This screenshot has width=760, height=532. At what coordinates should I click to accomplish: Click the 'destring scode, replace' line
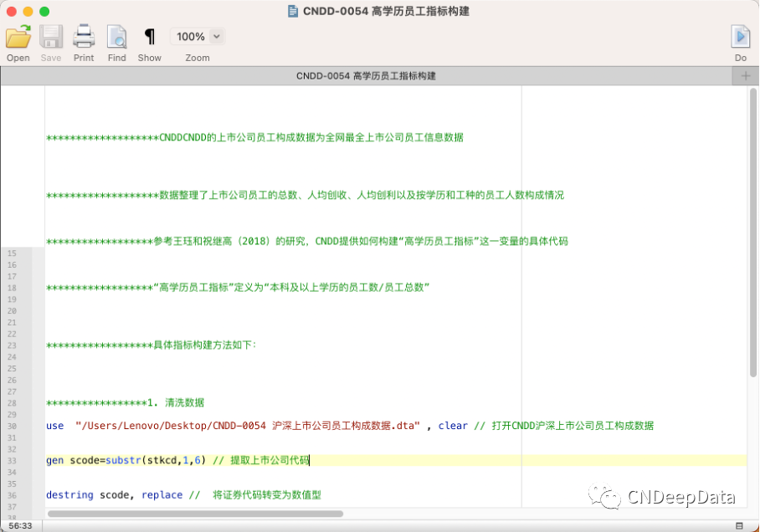point(183,495)
